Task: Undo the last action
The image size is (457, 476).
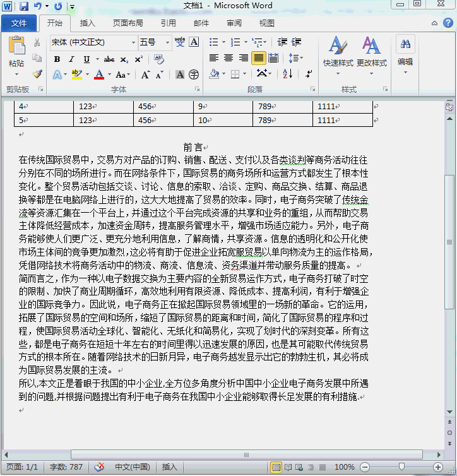Action: (38, 6)
